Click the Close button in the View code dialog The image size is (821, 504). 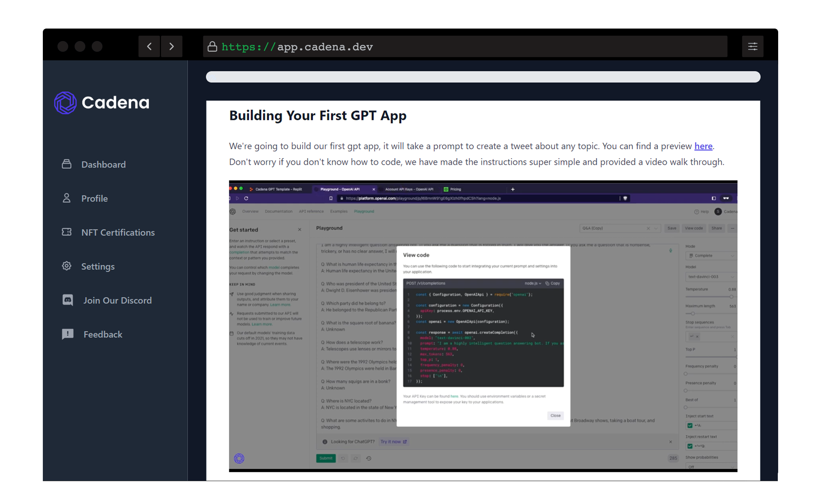point(555,415)
